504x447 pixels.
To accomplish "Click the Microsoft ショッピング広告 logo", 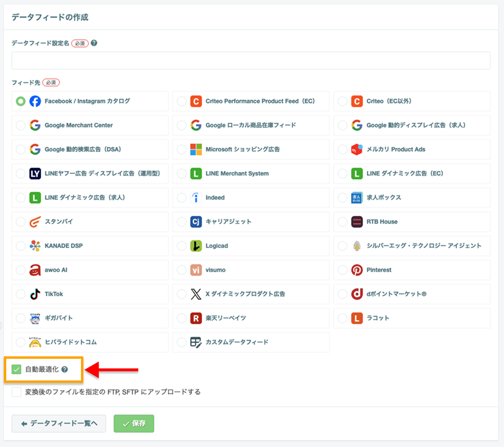I will 196,149.
